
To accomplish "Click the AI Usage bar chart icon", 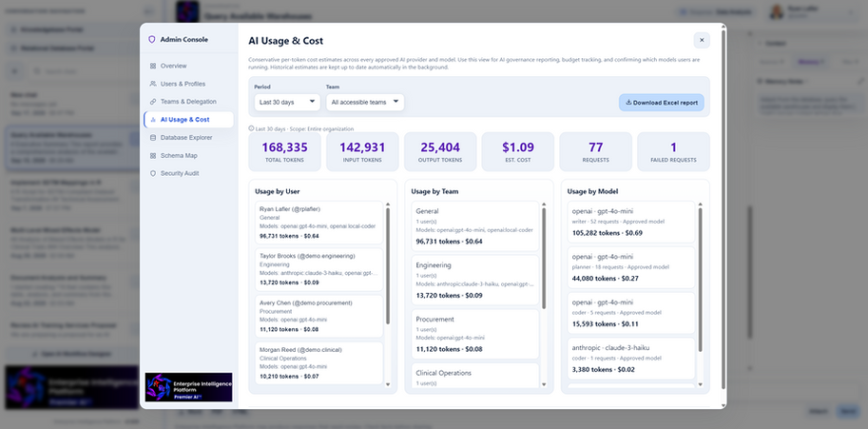I will coord(153,120).
